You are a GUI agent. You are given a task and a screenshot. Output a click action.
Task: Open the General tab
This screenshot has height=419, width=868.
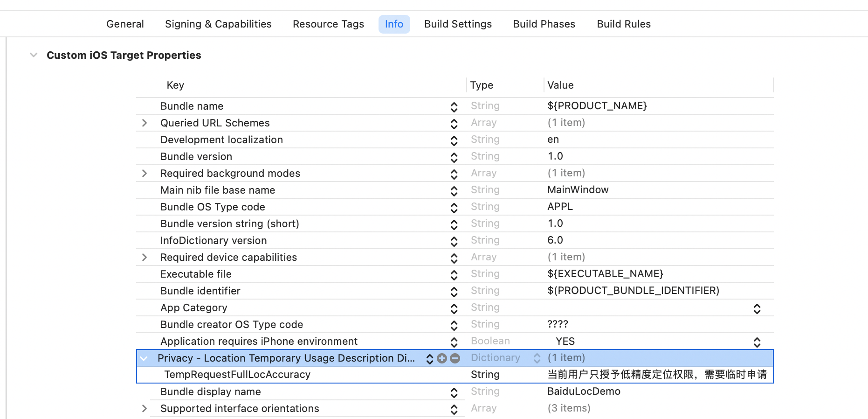[x=125, y=24]
